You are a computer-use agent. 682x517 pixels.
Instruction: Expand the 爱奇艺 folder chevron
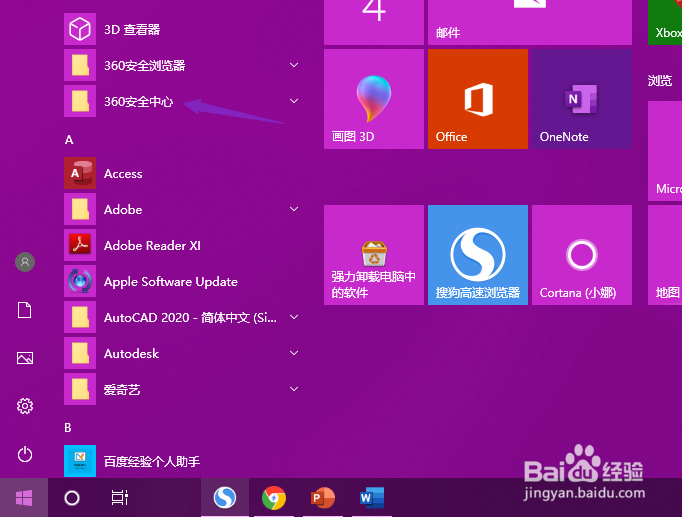[x=294, y=389]
